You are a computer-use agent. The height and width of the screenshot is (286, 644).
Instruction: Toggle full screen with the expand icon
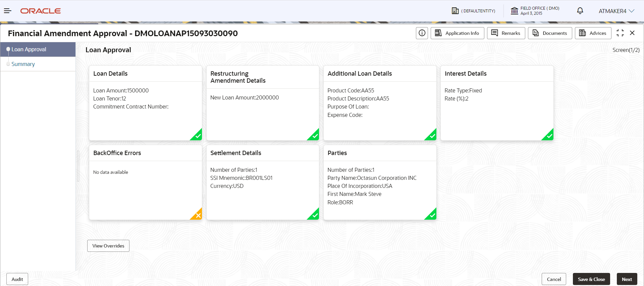(x=620, y=33)
